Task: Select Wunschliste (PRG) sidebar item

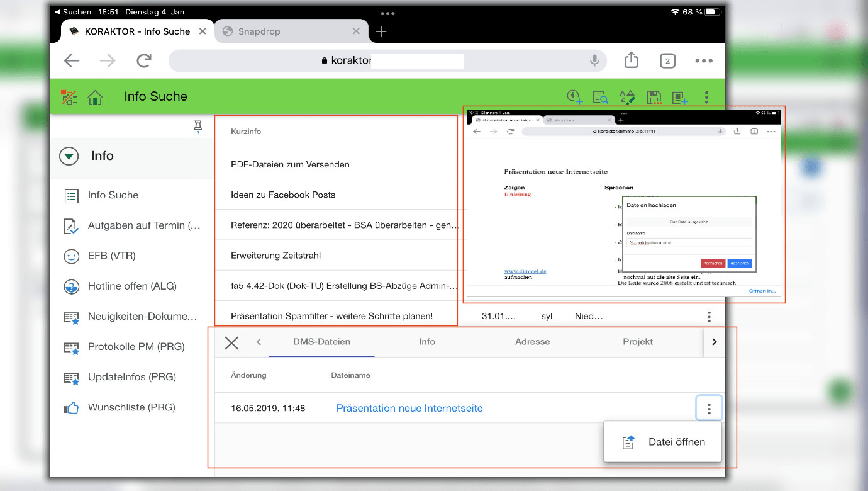Action: 131,407
